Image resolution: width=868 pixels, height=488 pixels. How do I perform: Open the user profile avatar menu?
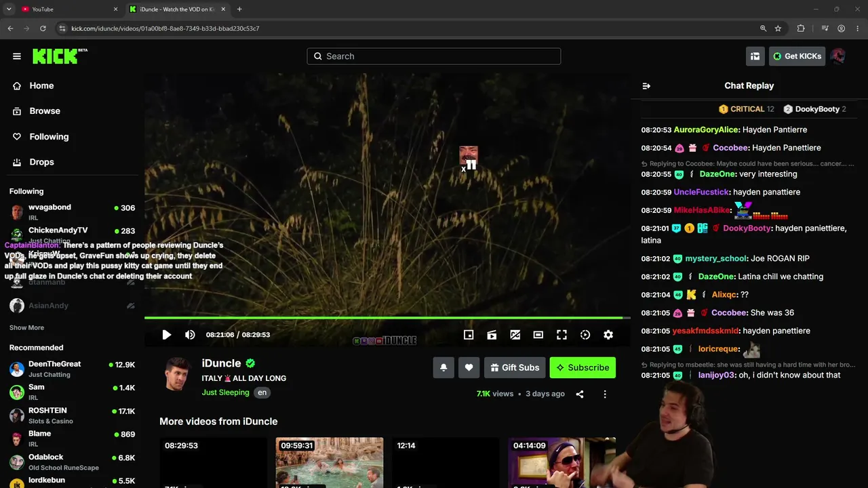[838, 56]
